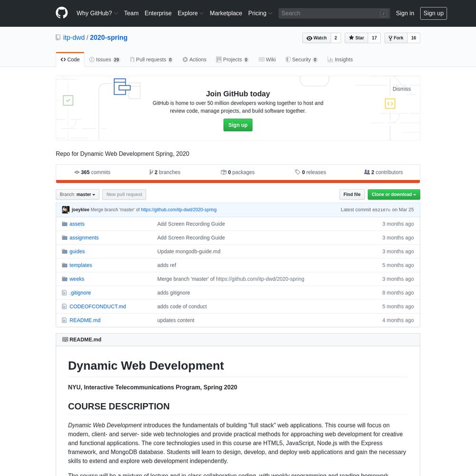476x476 pixels.
Task: Open the Projects tab
Action: pos(232,59)
